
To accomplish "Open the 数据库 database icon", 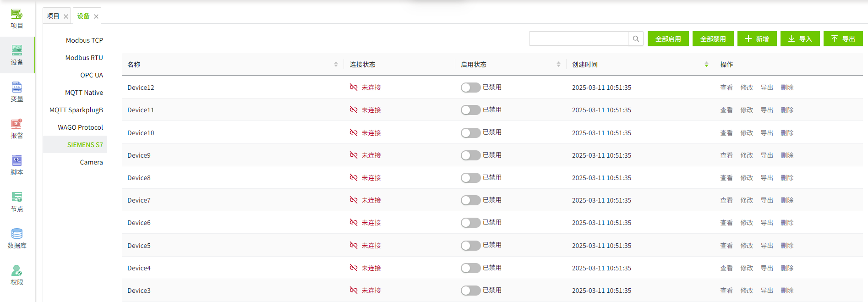I will pos(17,234).
